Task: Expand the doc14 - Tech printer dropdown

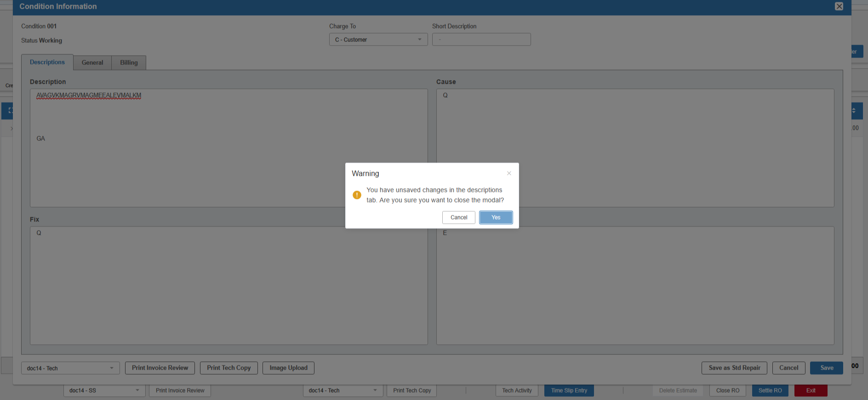Action: point(70,368)
